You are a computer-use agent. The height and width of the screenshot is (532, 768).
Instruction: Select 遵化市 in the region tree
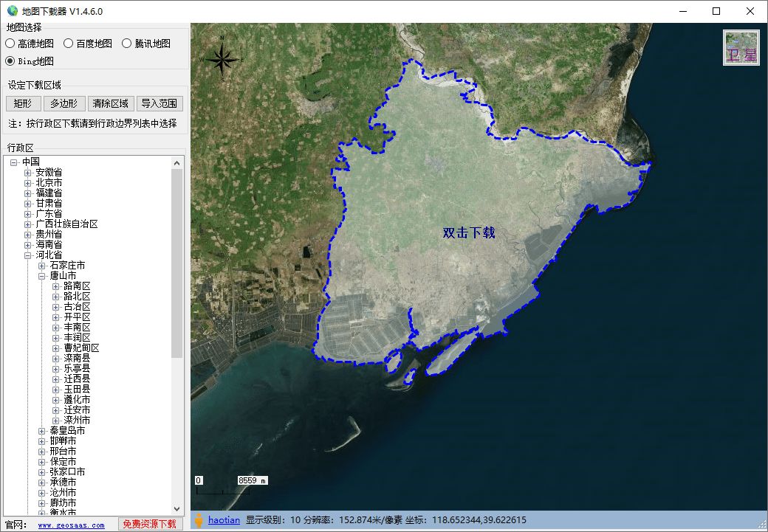77,400
